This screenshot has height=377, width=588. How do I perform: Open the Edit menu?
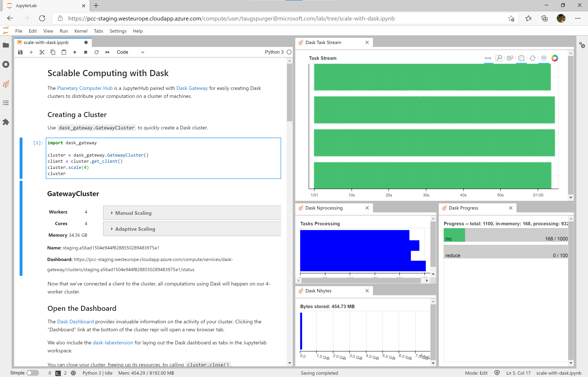click(33, 31)
